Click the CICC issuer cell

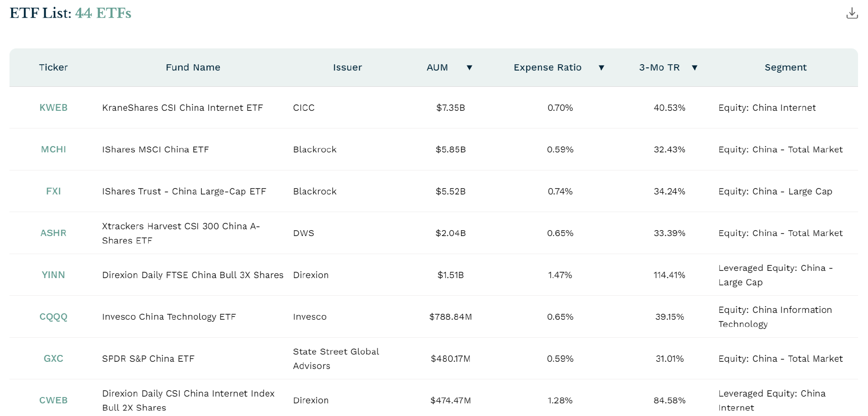pyautogui.click(x=304, y=108)
